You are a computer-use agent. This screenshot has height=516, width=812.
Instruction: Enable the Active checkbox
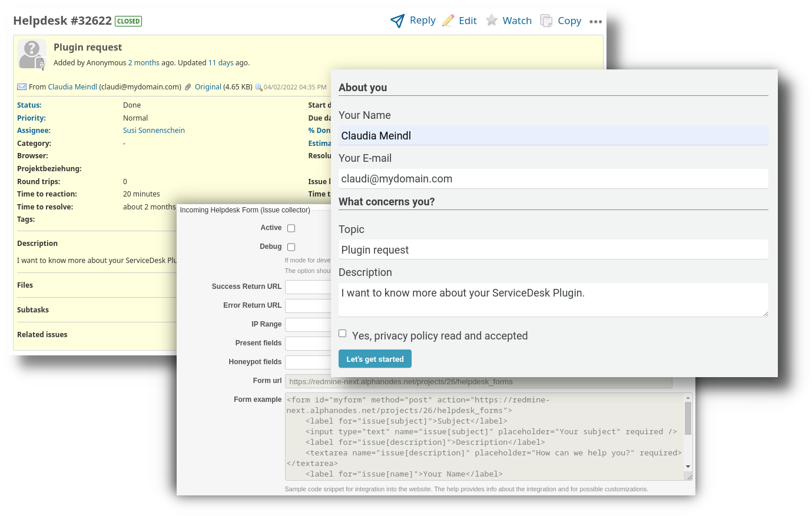click(291, 228)
